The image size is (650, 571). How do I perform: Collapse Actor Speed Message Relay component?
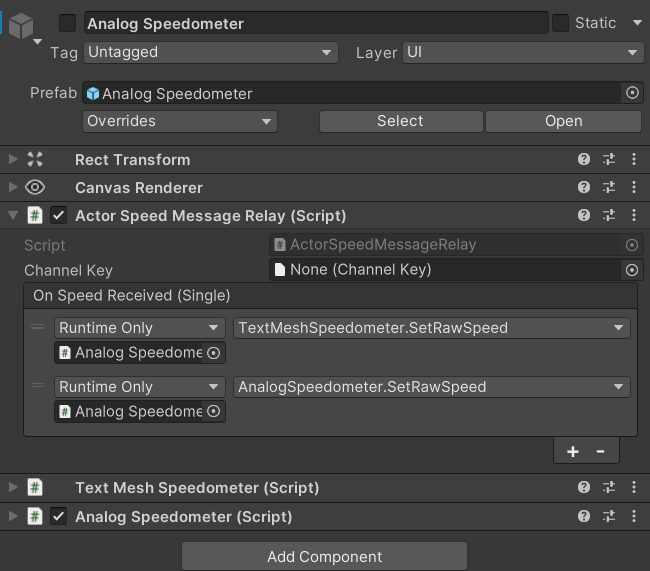pos(13,215)
